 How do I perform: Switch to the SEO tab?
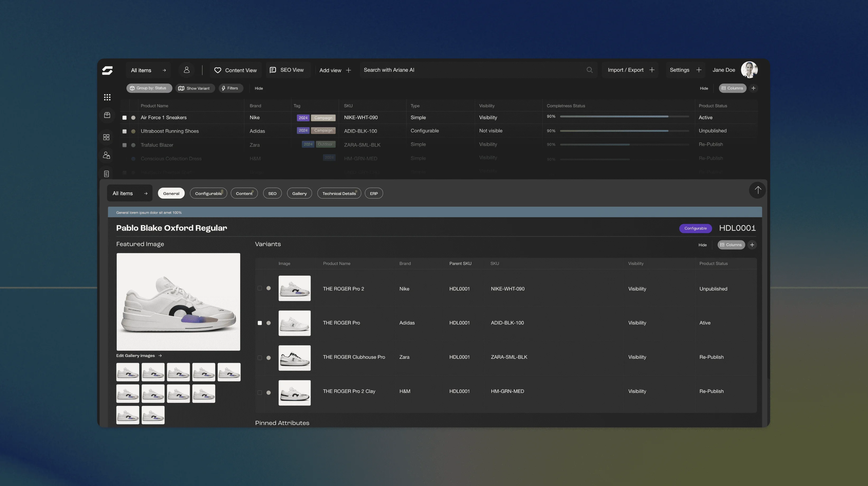pyautogui.click(x=272, y=193)
